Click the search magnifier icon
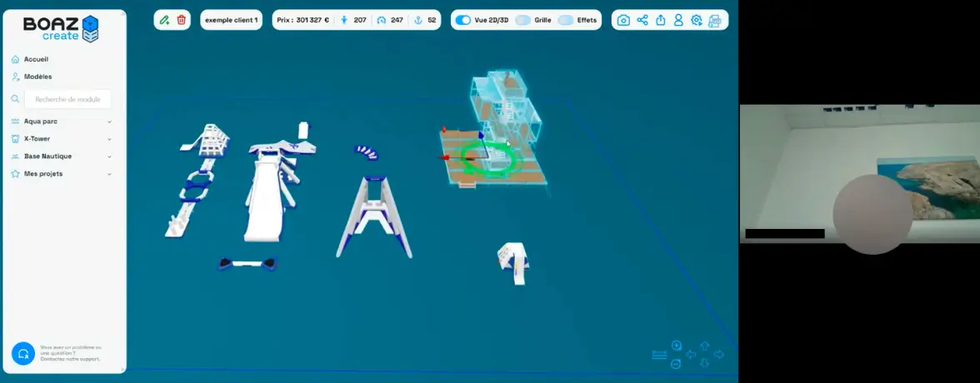 (16, 99)
